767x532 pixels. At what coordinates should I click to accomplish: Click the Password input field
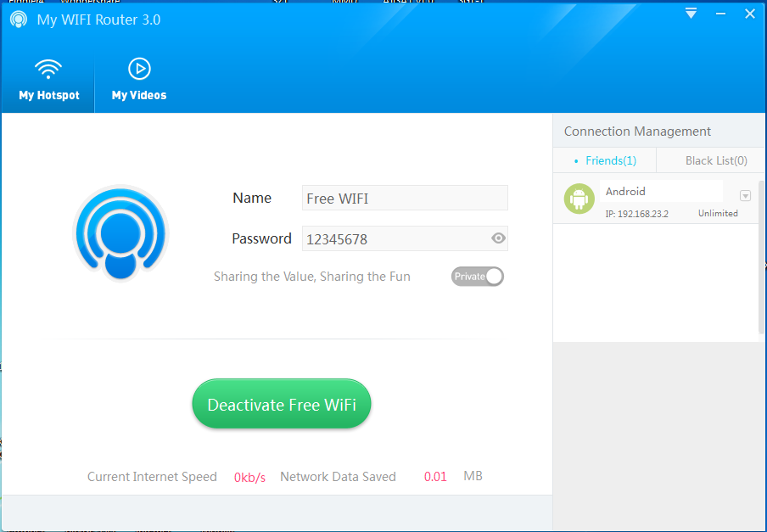(x=405, y=238)
